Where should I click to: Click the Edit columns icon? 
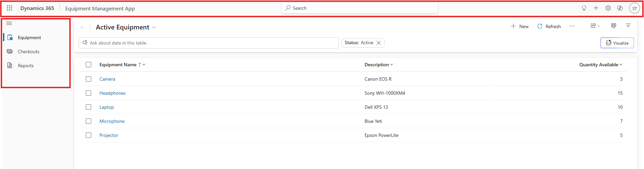point(614,26)
